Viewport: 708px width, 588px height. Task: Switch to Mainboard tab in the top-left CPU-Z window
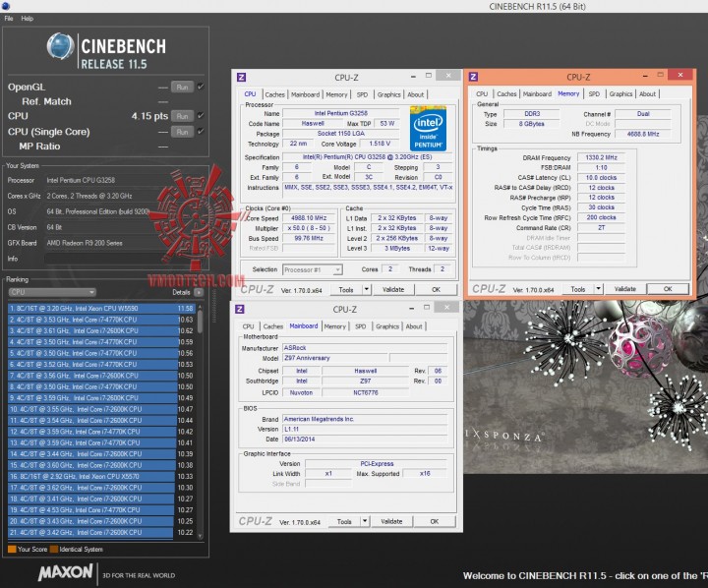coord(305,94)
